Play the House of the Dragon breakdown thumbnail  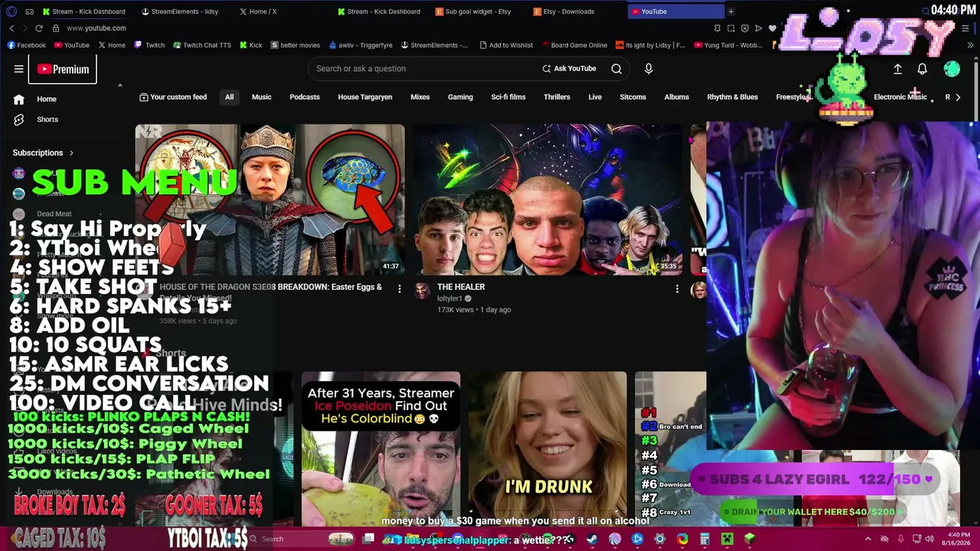coord(269,199)
